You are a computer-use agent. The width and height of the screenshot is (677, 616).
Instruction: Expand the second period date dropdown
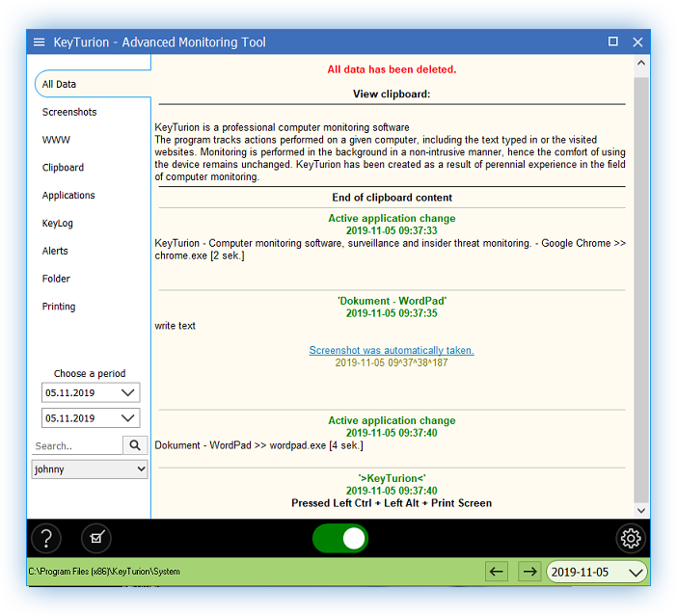click(127, 417)
